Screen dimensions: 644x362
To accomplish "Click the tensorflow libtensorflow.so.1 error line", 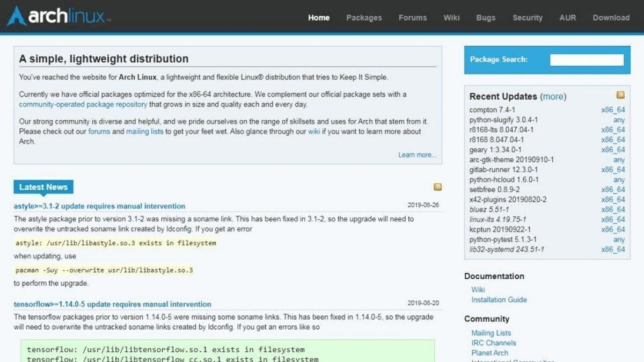I will pyautogui.click(x=166, y=350).
